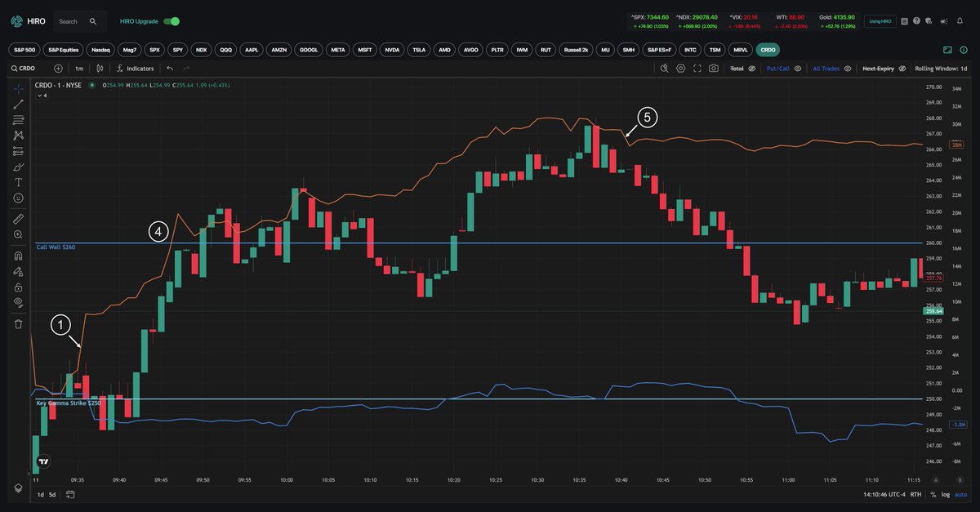Expand the indicator legend chevron showing 4
This screenshot has height=512, width=980.
pyautogui.click(x=41, y=96)
